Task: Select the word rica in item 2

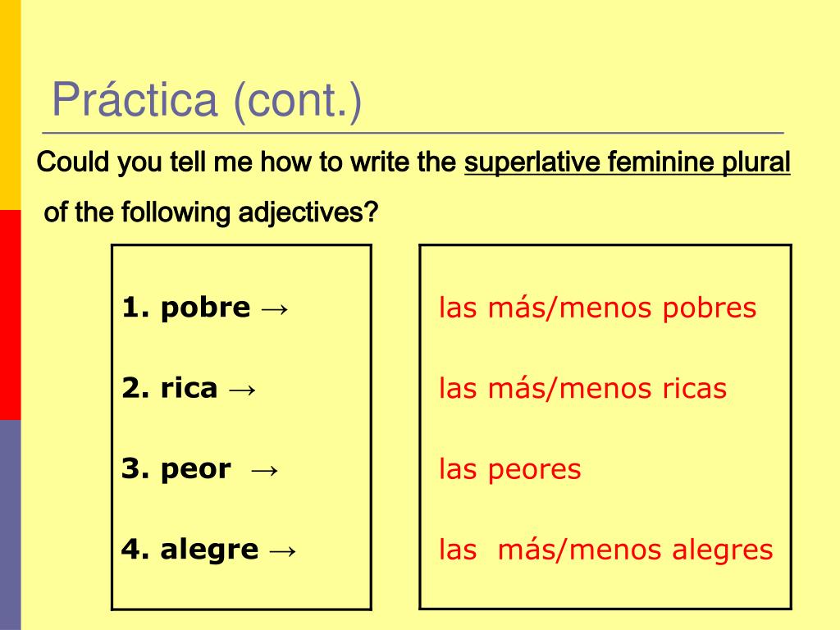Action: point(189,388)
